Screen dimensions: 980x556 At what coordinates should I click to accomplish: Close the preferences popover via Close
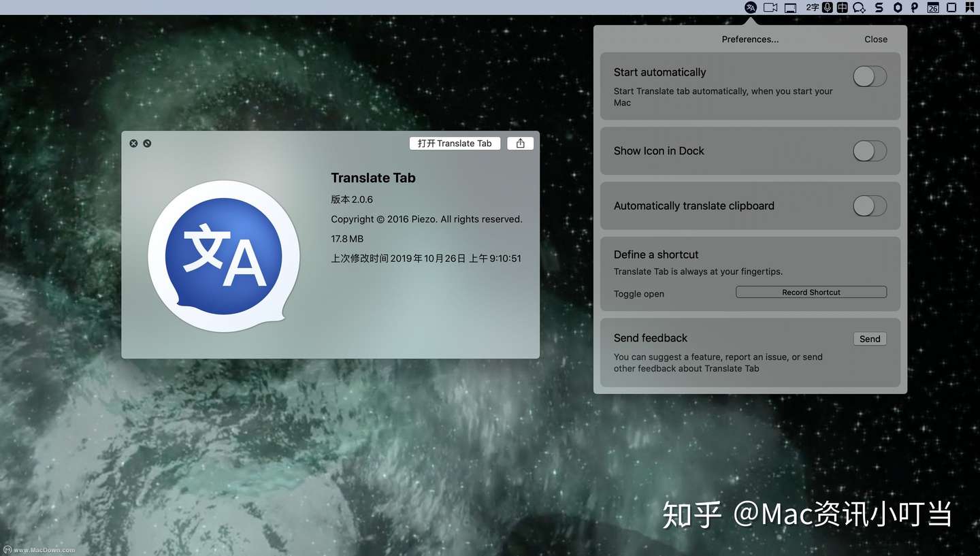[x=876, y=39]
